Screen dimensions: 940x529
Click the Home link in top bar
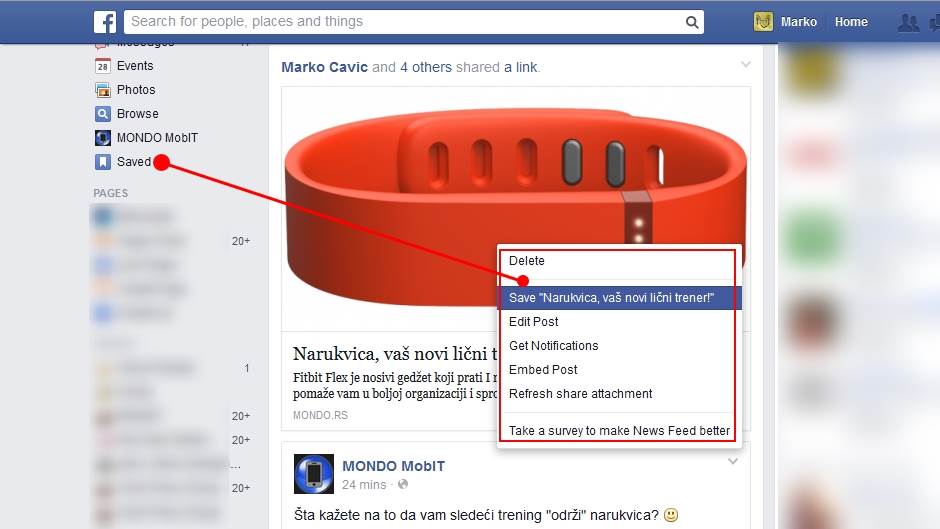coord(851,22)
